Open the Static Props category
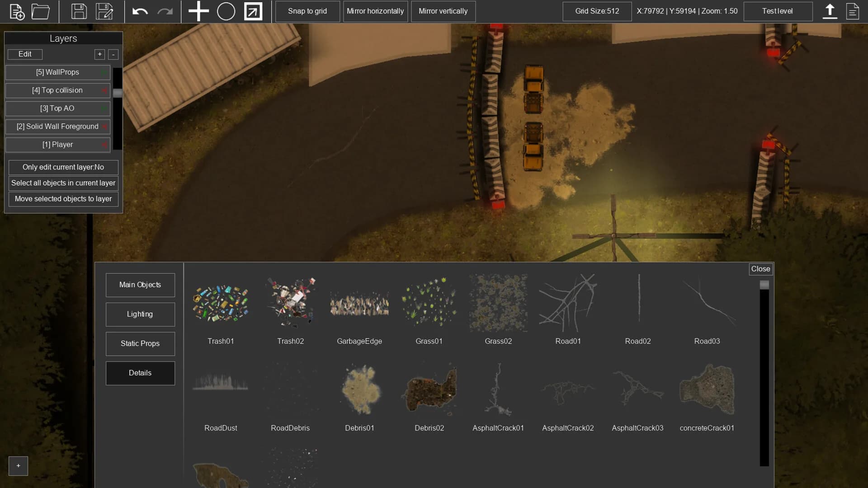Screen dimensions: 868x488 [x=140, y=343]
